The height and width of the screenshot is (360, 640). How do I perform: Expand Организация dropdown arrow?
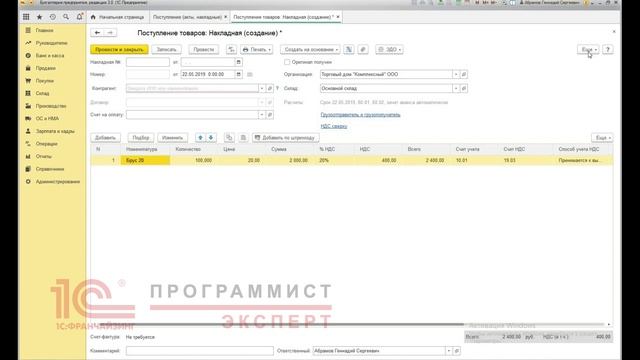[456, 74]
